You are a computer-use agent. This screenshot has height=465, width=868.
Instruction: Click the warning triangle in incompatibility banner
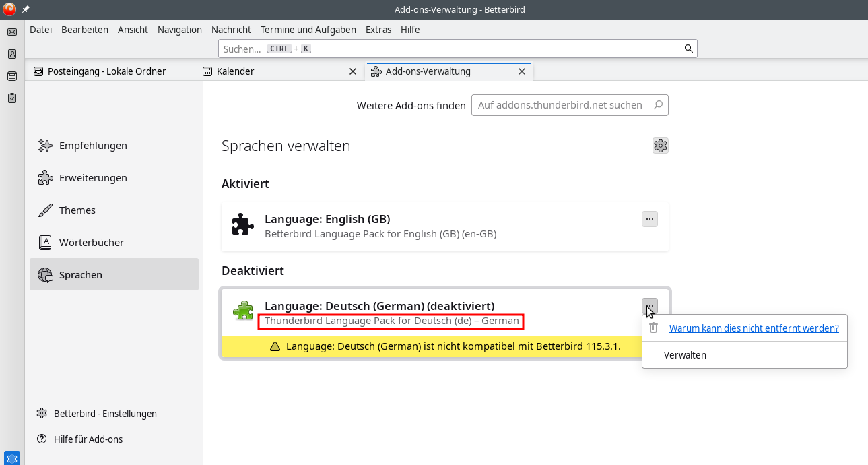[275, 346]
